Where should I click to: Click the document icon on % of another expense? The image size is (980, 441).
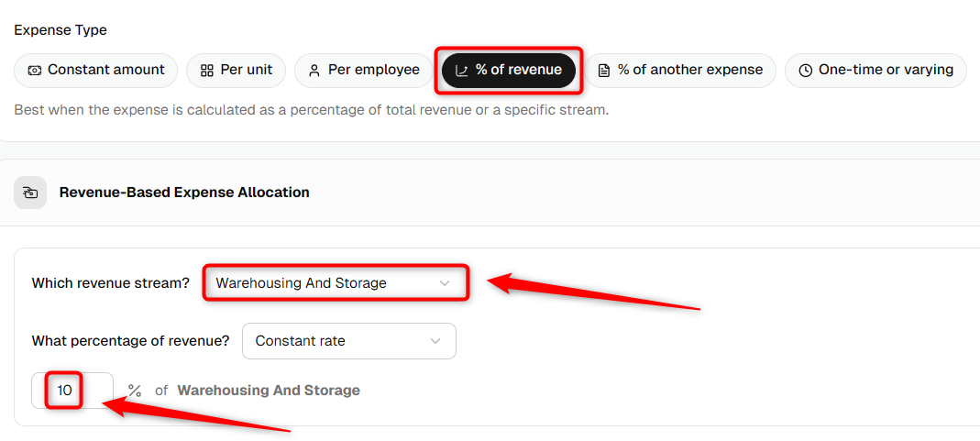[x=604, y=70]
